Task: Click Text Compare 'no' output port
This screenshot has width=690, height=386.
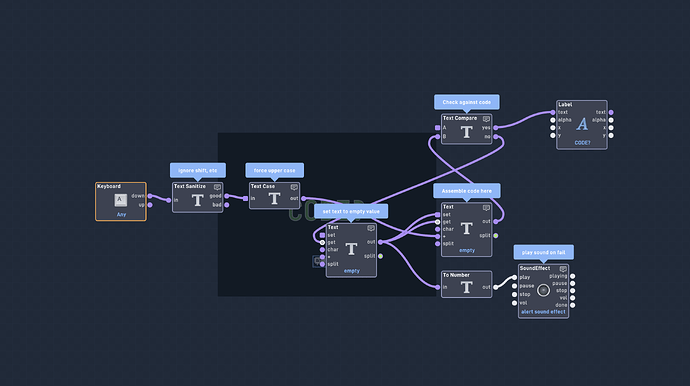Action: pyautogui.click(x=496, y=137)
